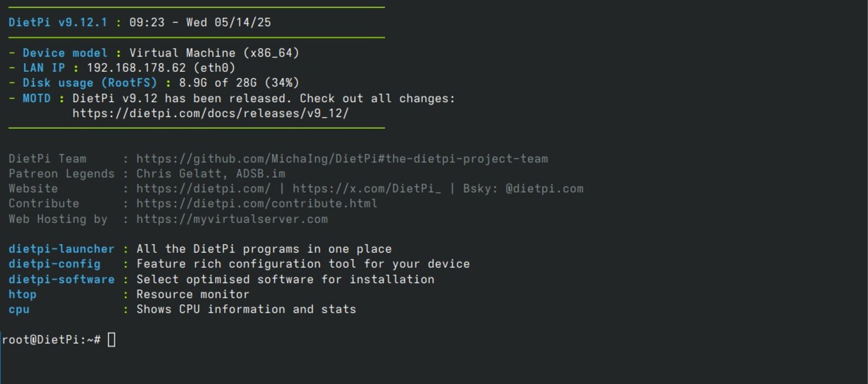The width and height of the screenshot is (868, 384).
Task: Click the MOTD label
Action: click(37, 98)
